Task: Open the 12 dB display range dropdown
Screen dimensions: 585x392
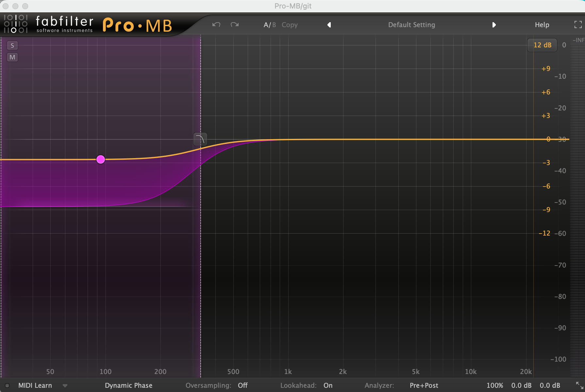Action: [542, 45]
